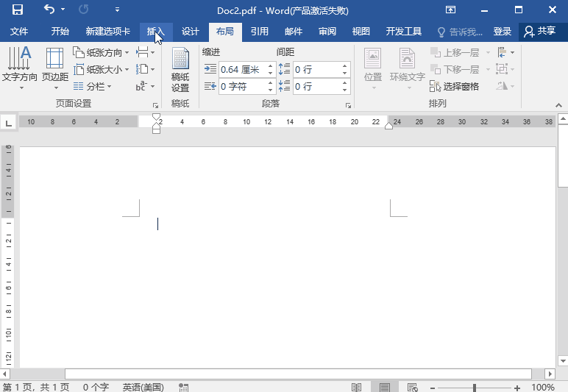
Task: Open the breaks (分隔符) dropdown
Action: (x=146, y=52)
